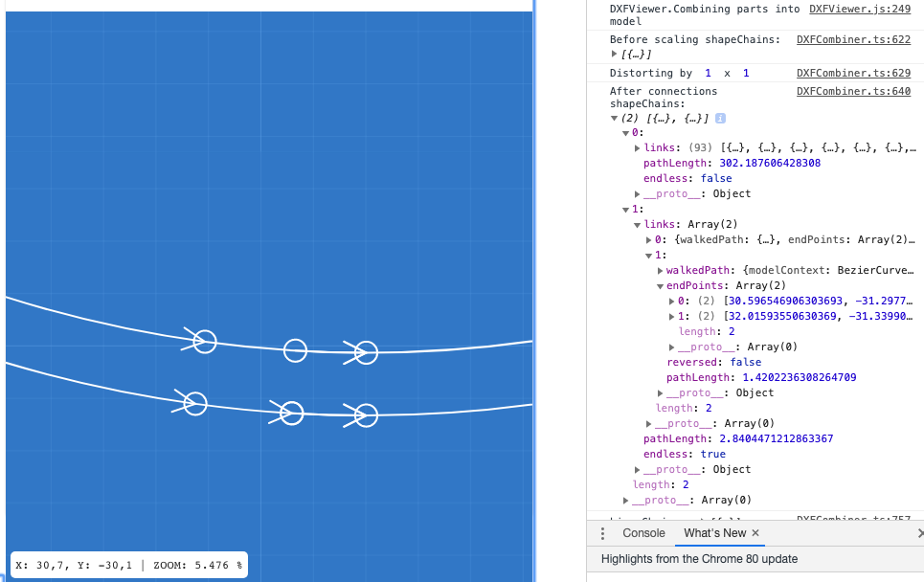Expand the last __proto__: Array(0)
Image resolution: width=924 pixels, height=582 pixels.
click(626, 500)
